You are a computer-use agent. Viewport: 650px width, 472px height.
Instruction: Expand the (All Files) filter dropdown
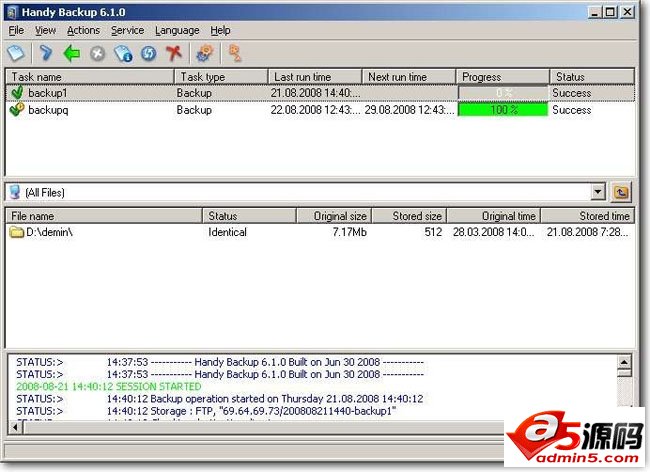click(598, 192)
